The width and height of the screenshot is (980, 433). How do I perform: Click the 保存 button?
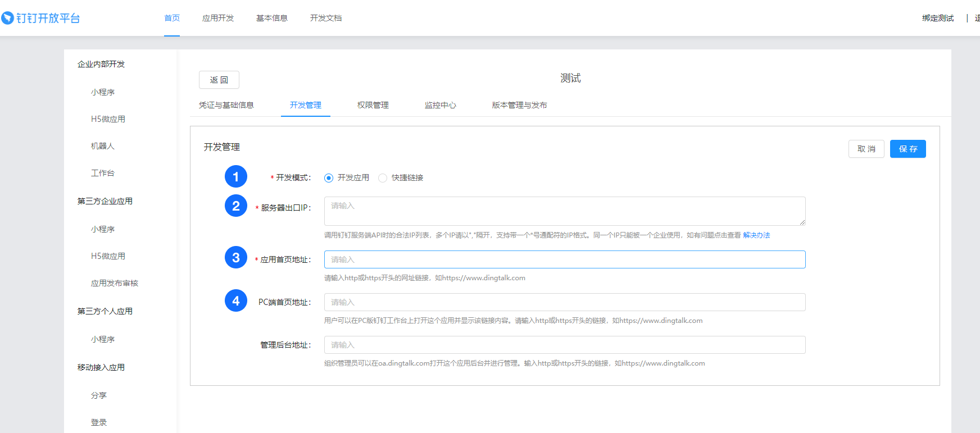(x=908, y=149)
